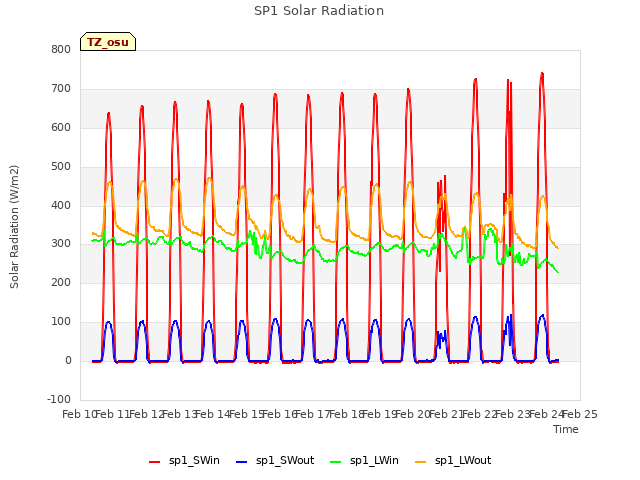
Task: Click the -100 y-axis tick label
Action: pos(59,399)
